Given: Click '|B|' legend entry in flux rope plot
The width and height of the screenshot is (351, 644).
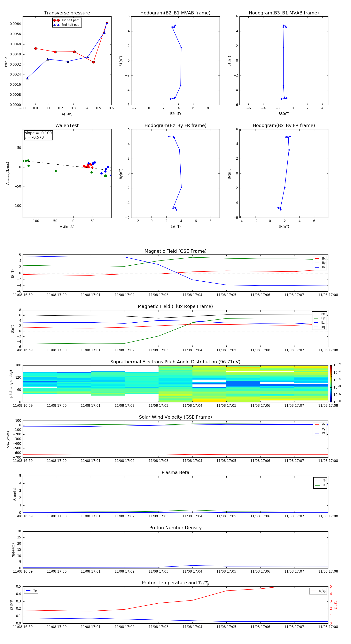Looking at the screenshot, I should pos(320,327).
